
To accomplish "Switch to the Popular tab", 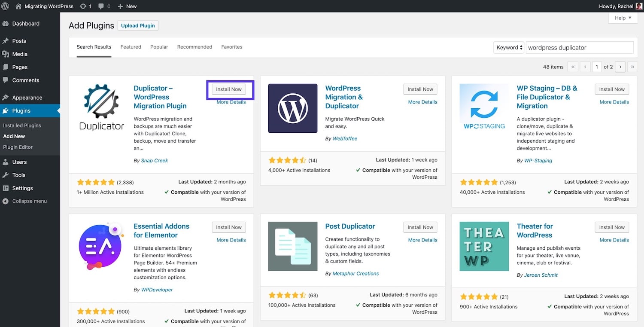I will coord(159,47).
